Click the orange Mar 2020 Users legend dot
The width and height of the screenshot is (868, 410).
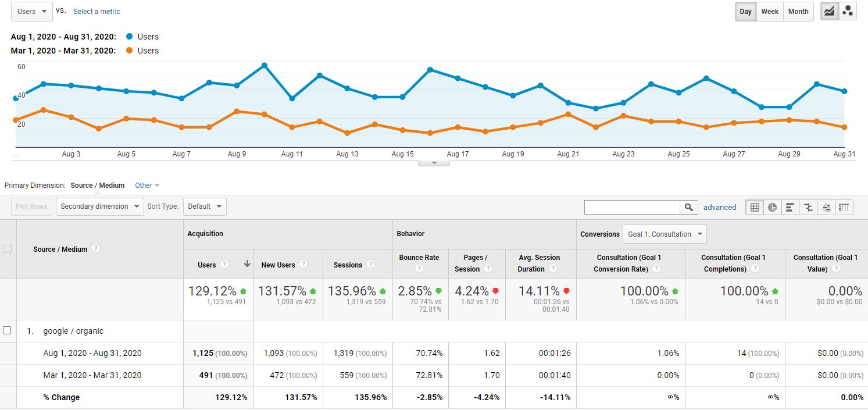(129, 51)
